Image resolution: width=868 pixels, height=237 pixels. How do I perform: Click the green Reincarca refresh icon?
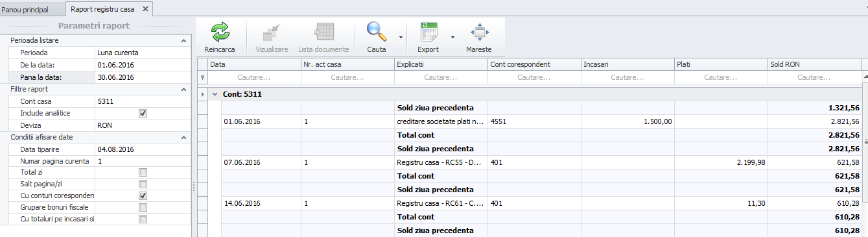click(220, 32)
